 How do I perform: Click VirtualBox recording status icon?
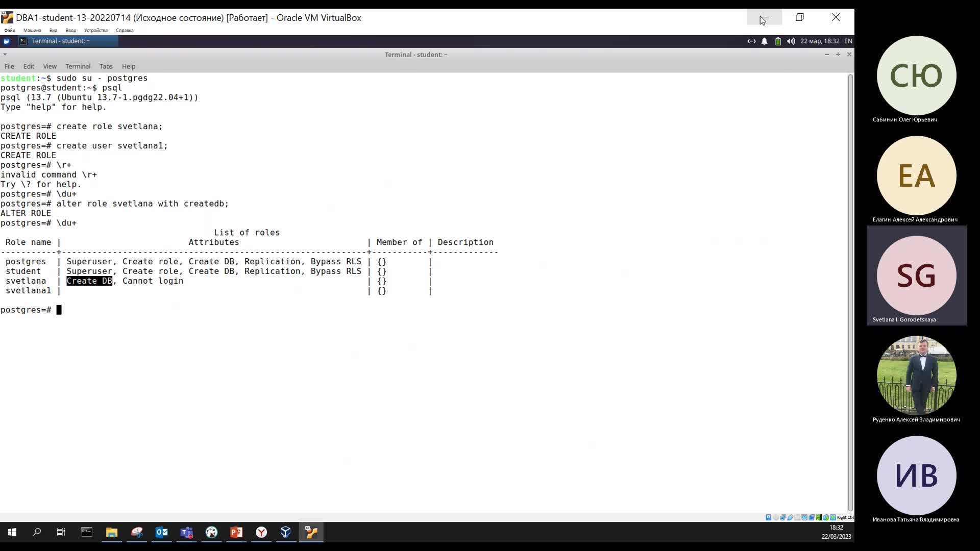click(812, 517)
